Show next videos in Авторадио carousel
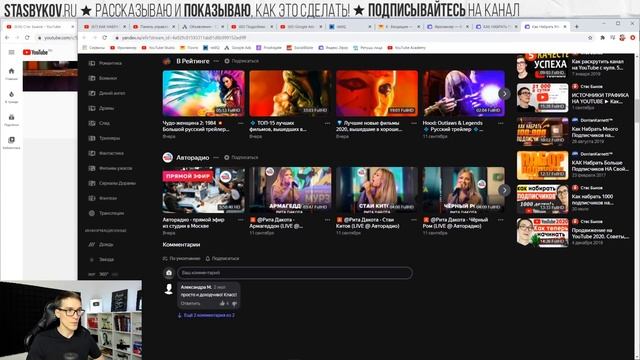 (504, 190)
